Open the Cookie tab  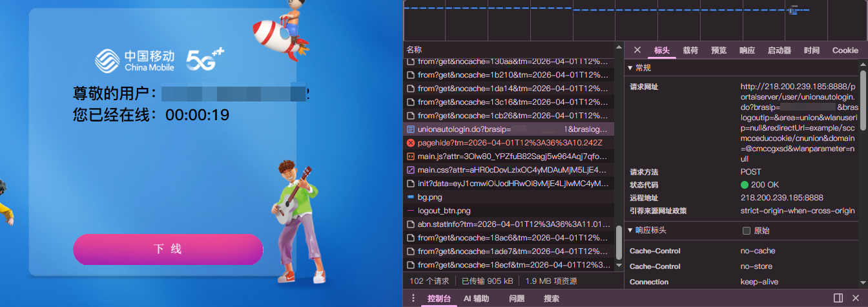845,50
